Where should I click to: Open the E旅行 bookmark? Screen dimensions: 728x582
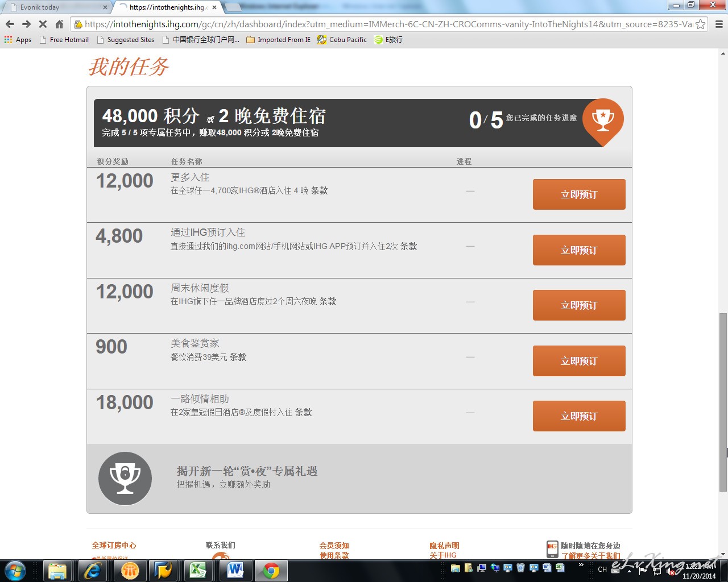coord(388,40)
